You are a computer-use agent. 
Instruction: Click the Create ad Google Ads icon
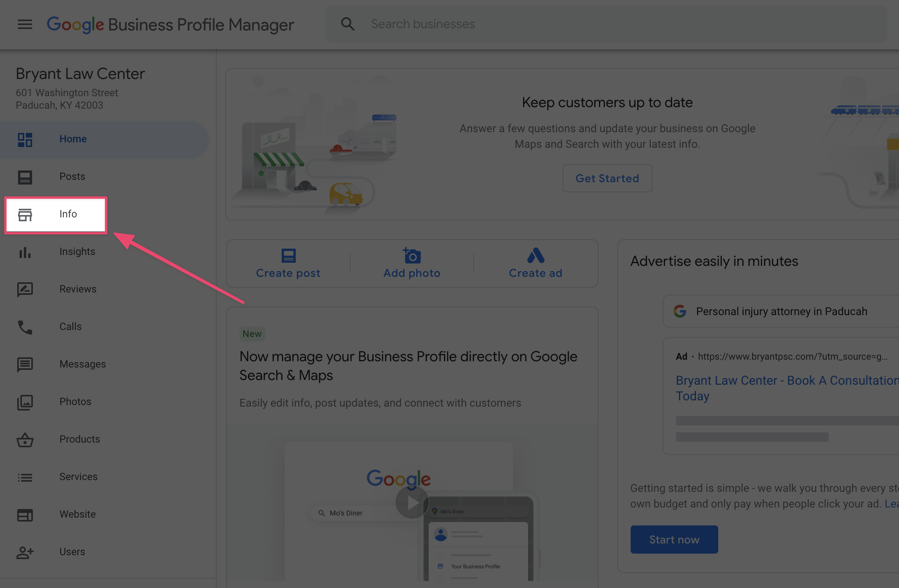[536, 256]
